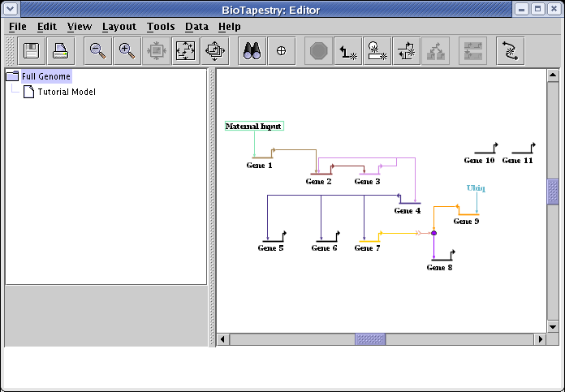
Task: Click the horizontal scrollbar left arrow
Action: (x=222, y=338)
